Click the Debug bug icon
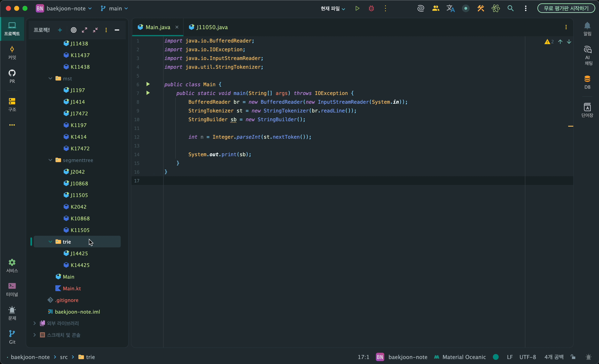 [x=371, y=9]
